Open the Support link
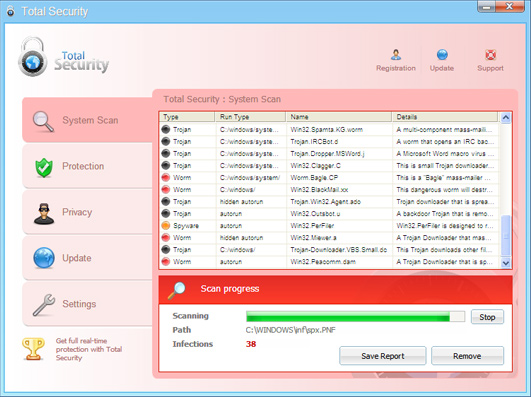Viewport: 531px width, 397px height. click(x=490, y=68)
